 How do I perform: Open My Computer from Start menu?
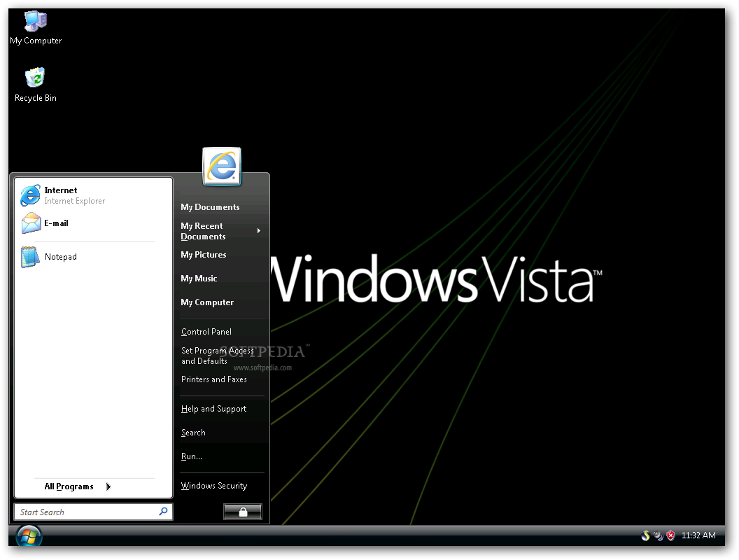[x=207, y=302]
